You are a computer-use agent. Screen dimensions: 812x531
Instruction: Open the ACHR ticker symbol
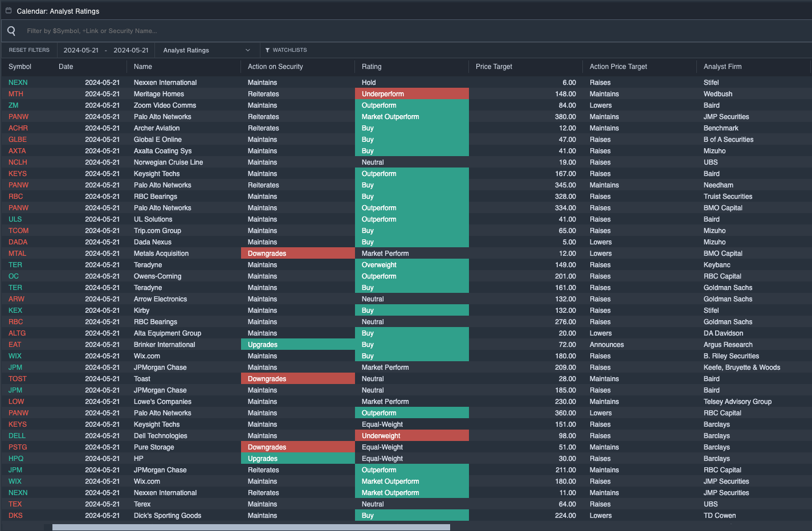(18, 128)
